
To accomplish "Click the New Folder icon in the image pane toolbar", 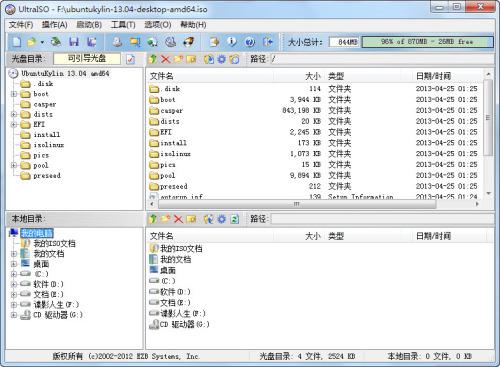I will coord(178,59).
